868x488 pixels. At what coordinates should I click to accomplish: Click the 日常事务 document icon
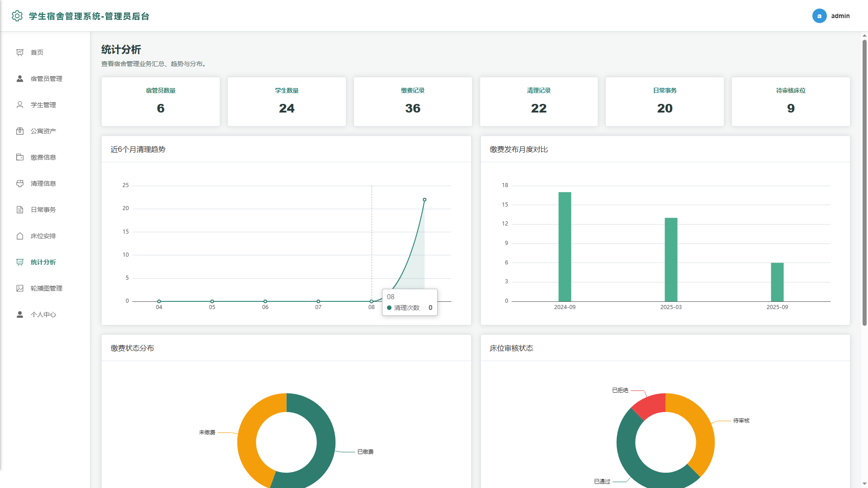20,210
